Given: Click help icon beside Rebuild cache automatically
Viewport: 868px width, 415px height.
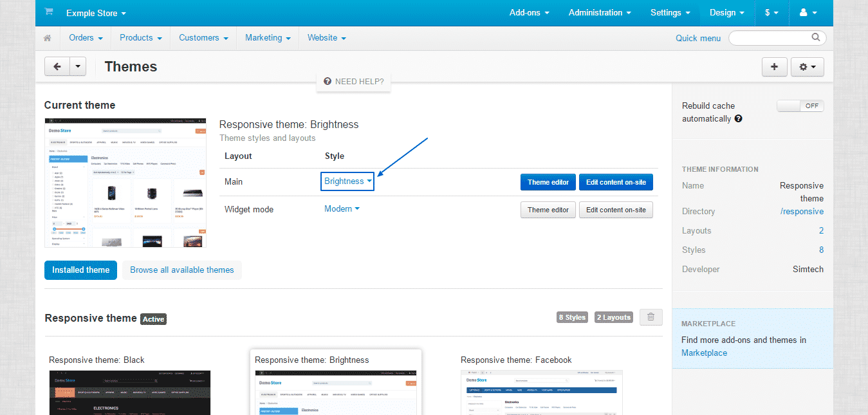Looking at the screenshot, I should [x=738, y=119].
